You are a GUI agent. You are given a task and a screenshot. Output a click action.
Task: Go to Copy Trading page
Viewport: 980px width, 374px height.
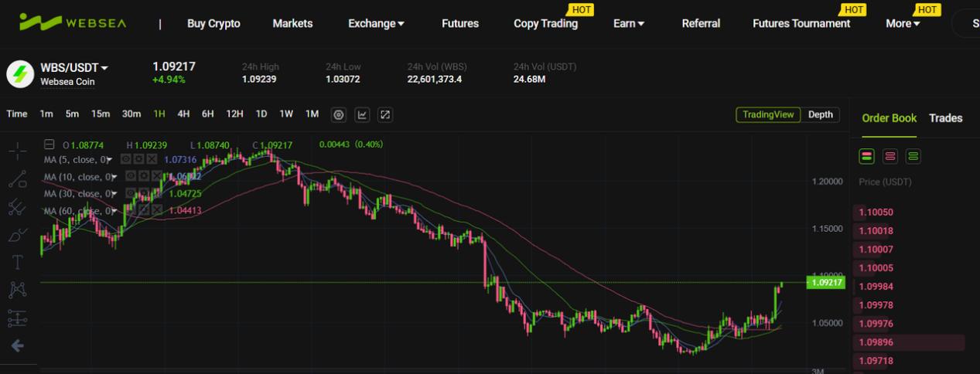click(545, 23)
